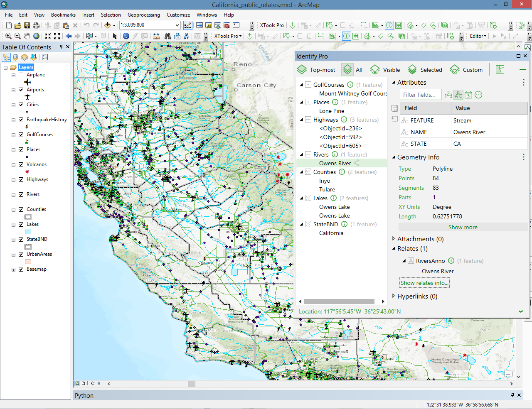This screenshot has height=409, width=532.
Task: Expand the Attachments (0) section
Action: coord(394,239)
